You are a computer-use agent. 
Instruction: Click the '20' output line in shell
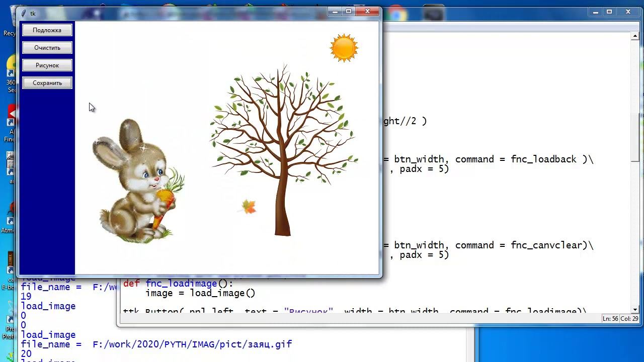coord(26,354)
